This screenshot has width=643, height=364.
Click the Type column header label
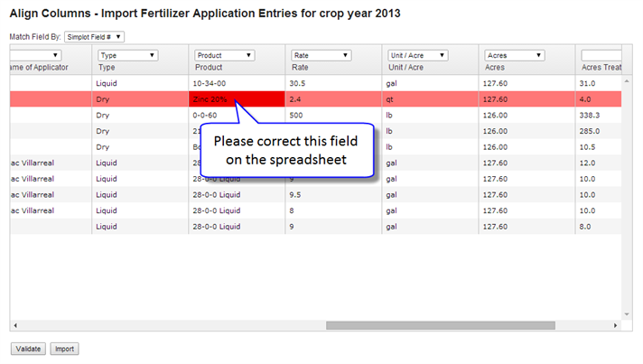click(x=107, y=67)
